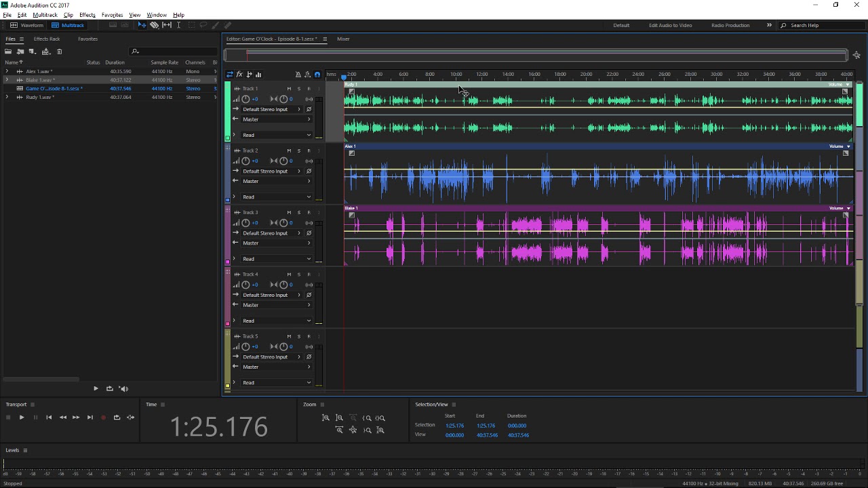Mute Track 2

pyautogui.click(x=289, y=150)
